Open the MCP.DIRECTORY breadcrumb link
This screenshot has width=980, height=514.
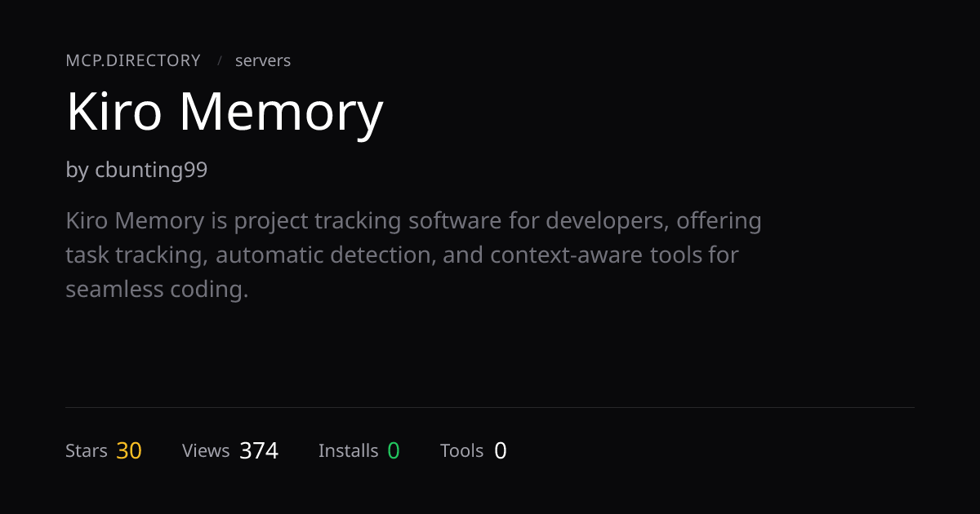coord(133,60)
